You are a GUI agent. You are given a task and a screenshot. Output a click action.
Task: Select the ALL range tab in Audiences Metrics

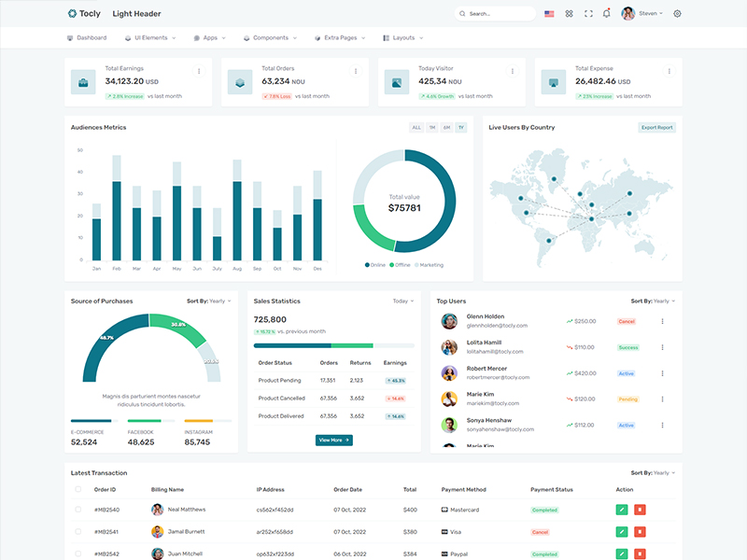click(x=416, y=128)
